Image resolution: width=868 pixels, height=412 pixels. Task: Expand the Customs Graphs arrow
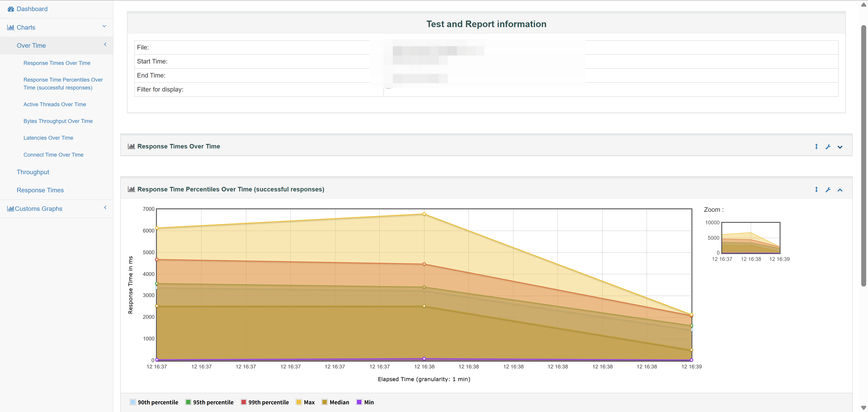[x=105, y=207]
